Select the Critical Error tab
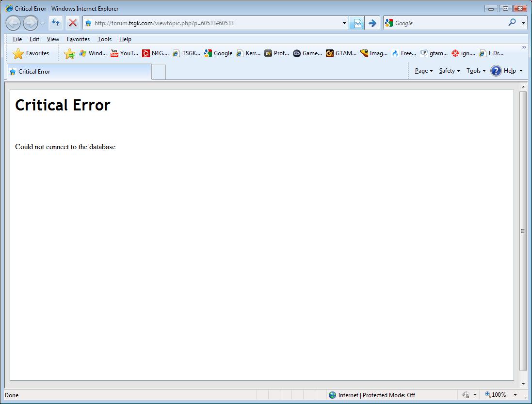532x404 pixels. 79,72
